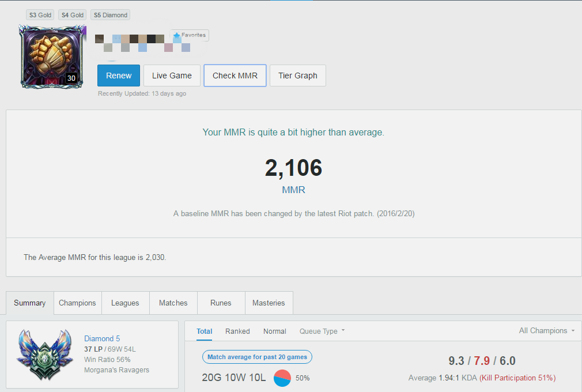Open Live Game view

172,76
